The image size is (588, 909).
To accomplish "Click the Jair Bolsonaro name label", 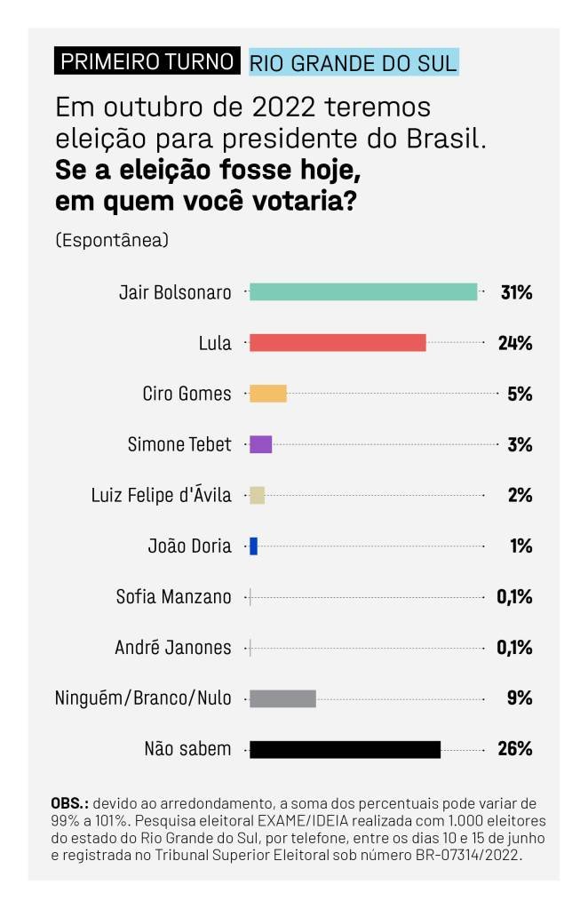I will tap(175, 292).
